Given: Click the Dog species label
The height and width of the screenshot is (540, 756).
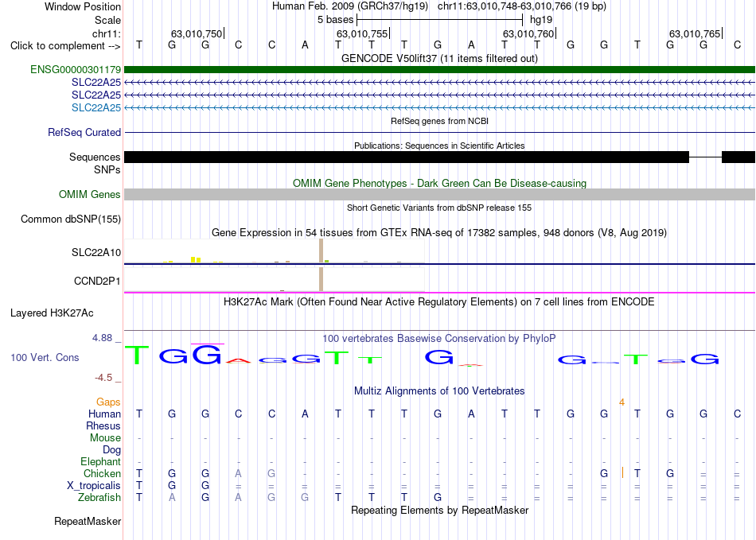Looking at the screenshot, I should tap(111, 450).
